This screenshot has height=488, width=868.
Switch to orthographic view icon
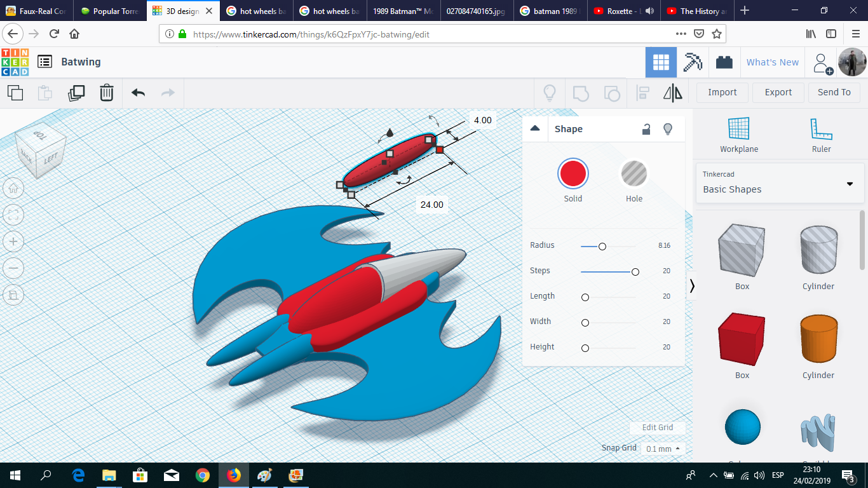pos(13,295)
